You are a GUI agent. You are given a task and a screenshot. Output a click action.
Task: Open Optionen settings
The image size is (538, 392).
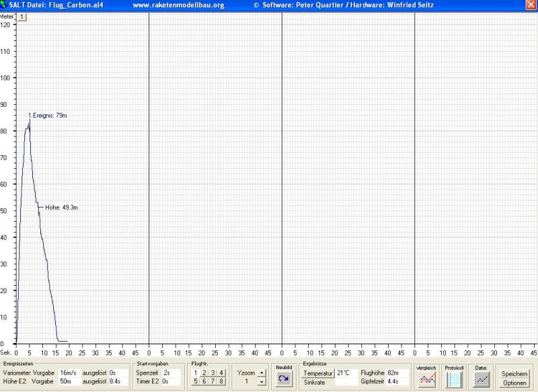click(x=514, y=383)
